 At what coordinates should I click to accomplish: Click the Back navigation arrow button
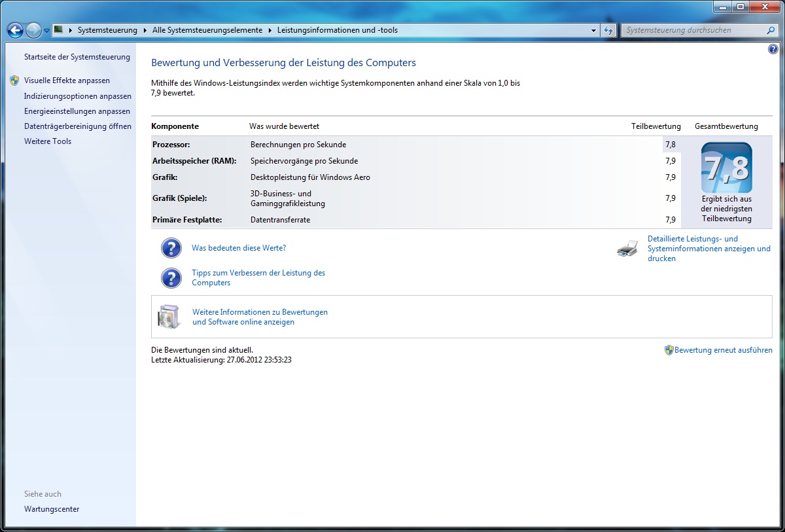[15, 30]
